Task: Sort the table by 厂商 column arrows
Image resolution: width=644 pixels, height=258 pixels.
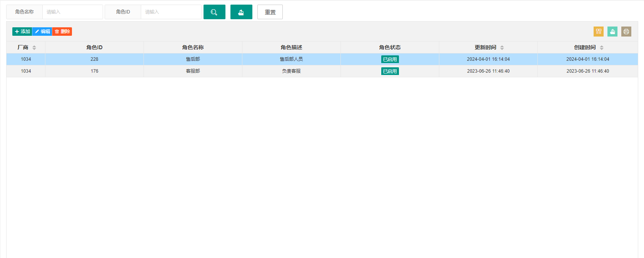Action: [34, 48]
